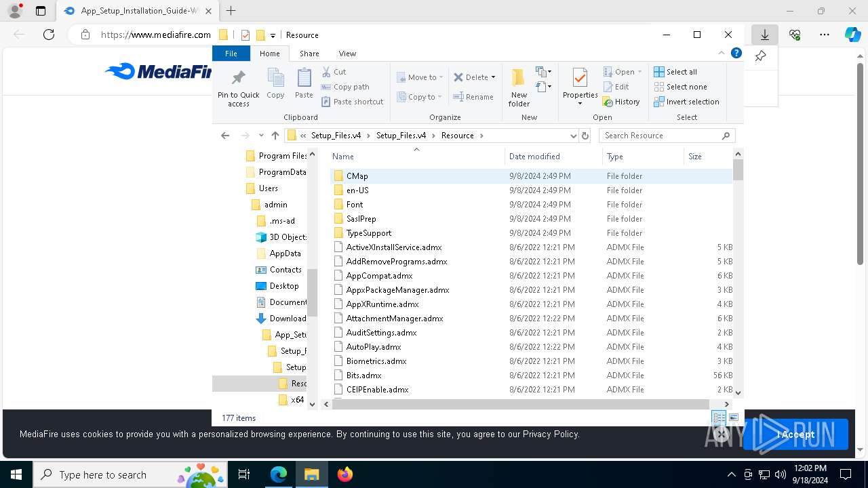Image resolution: width=868 pixels, height=488 pixels.
Task: Click Setup_Files.v4 breadcrumb before Resource
Action: 401,136
